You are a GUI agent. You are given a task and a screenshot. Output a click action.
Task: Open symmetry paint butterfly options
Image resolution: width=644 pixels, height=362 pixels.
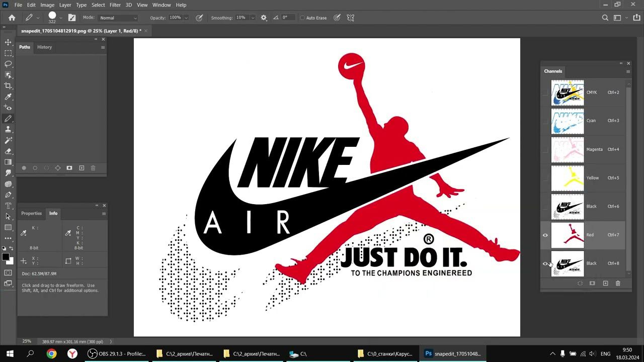[351, 18]
